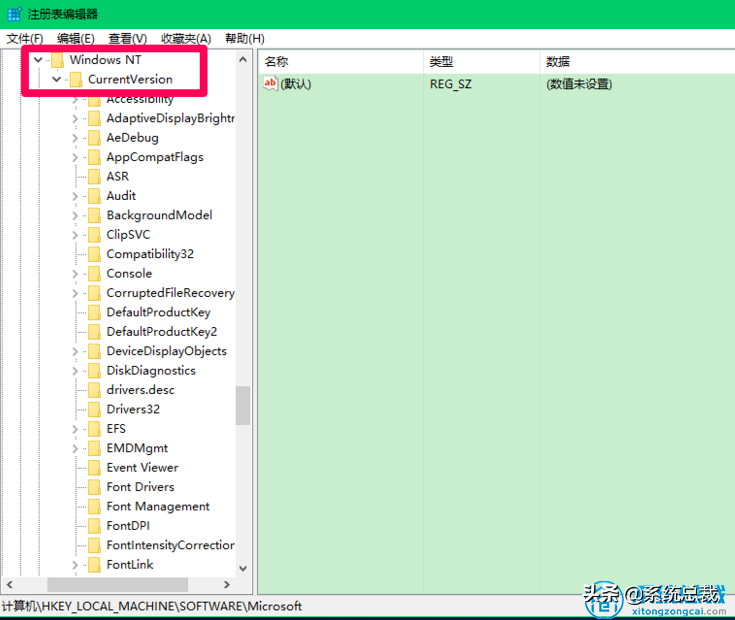Open the 收藏夹(A) menu
The width and height of the screenshot is (735, 620).
click(186, 38)
